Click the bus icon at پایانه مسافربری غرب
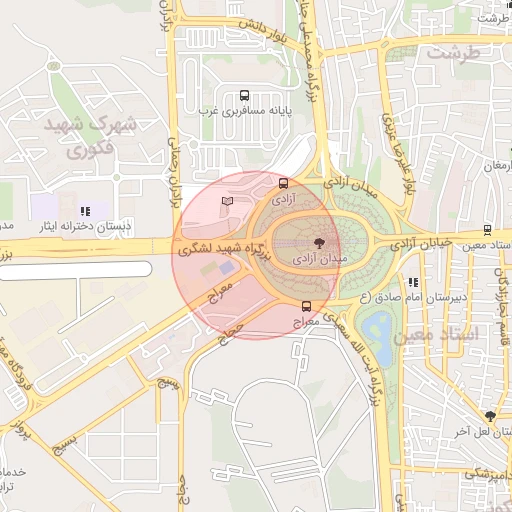 (x=245, y=96)
